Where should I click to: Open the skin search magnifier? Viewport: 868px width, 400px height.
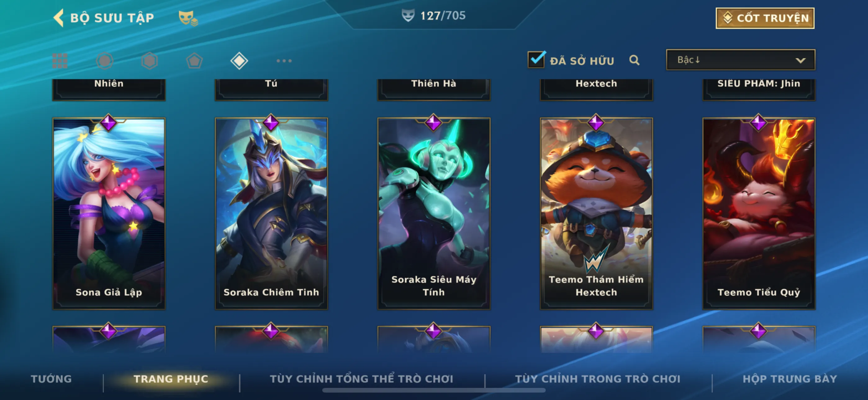634,60
